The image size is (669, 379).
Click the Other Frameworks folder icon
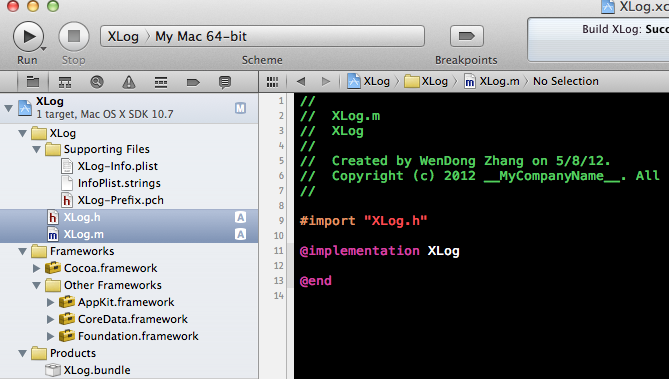(x=53, y=285)
